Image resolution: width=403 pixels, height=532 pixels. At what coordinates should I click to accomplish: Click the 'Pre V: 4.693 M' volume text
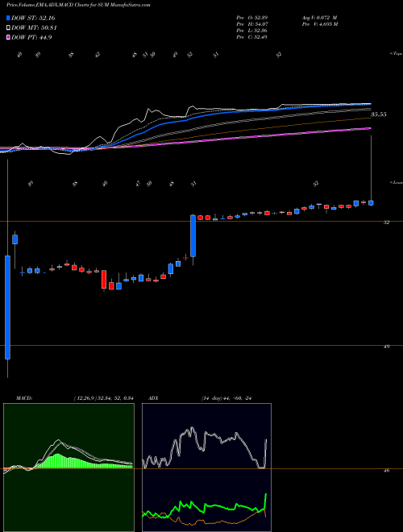tap(319, 24)
